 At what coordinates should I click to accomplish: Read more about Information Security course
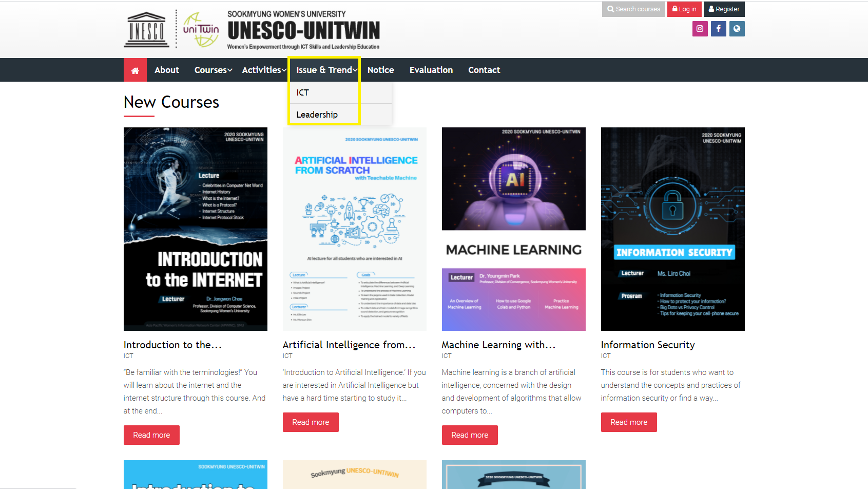(x=629, y=422)
